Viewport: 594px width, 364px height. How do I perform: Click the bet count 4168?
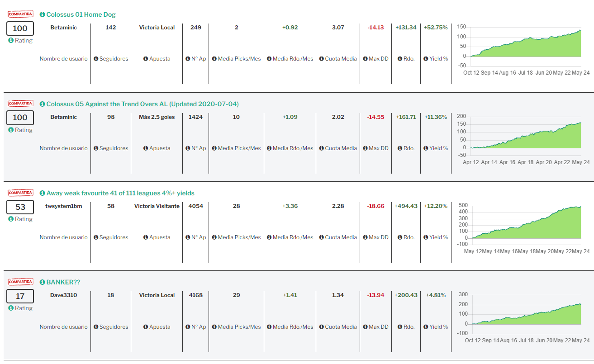tap(196, 295)
